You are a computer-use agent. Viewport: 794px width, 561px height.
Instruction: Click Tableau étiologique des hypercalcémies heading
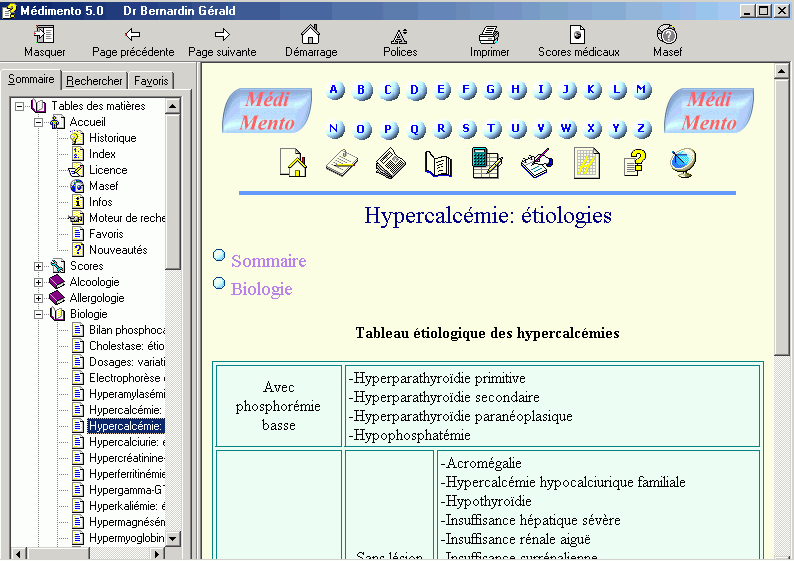[x=487, y=333]
